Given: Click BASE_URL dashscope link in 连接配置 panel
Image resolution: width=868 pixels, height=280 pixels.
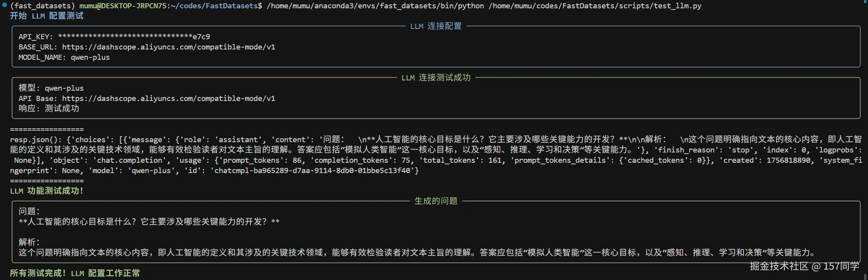Looking at the screenshot, I should click(x=168, y=47).
